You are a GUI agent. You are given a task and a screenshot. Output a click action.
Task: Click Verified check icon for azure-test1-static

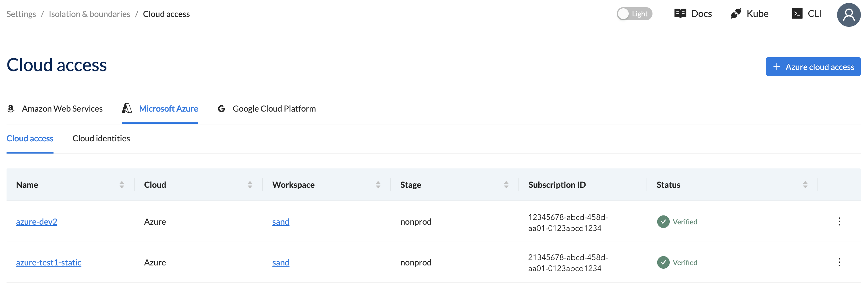[663, 262]
